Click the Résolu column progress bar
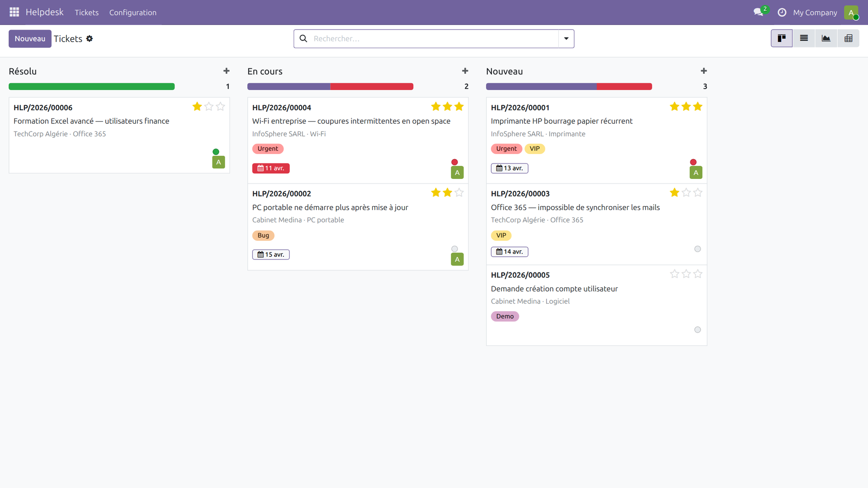868x488 pixels. pyautogui.click(x=92, y=86)
